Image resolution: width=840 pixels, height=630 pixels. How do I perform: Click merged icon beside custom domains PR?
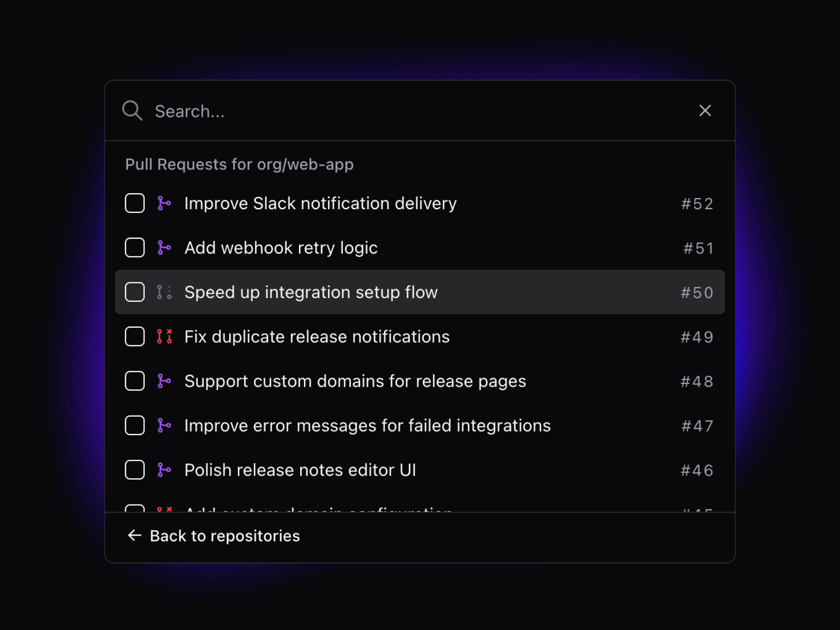(x=164, y=381)
